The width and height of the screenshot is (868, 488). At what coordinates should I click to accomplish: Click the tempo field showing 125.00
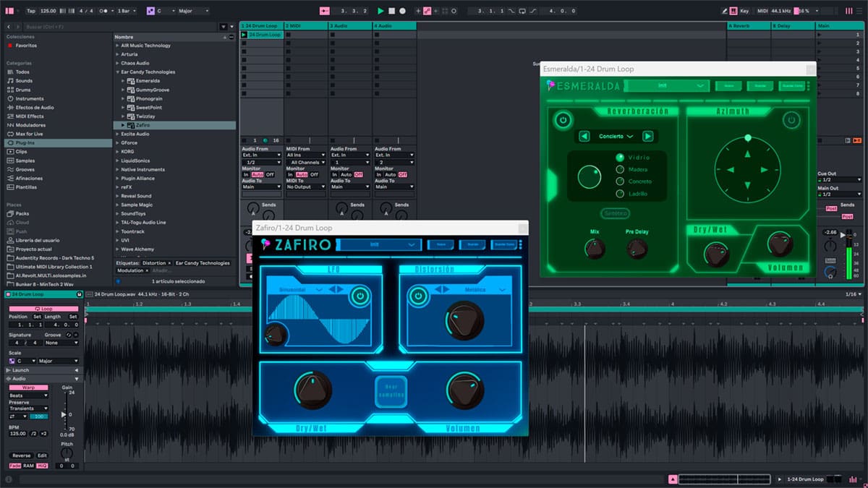pyautogui.click(x=48, y=12)
